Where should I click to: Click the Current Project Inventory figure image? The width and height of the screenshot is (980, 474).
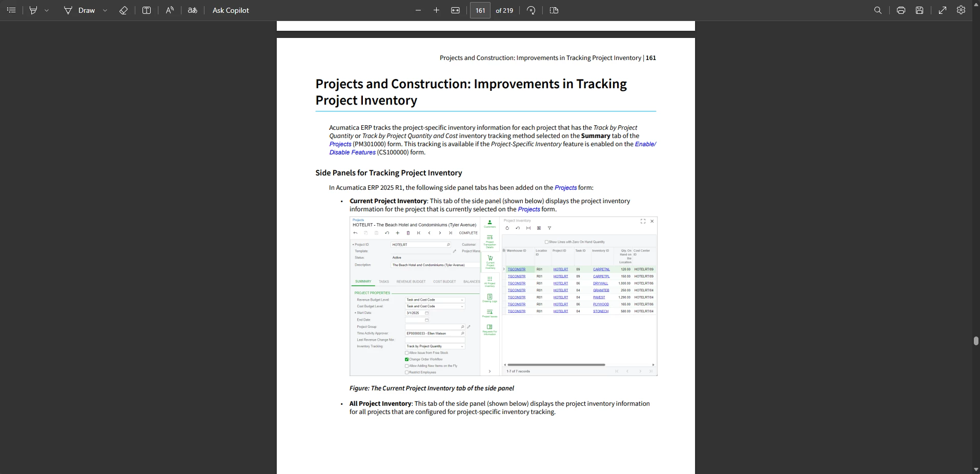point(503,296)
